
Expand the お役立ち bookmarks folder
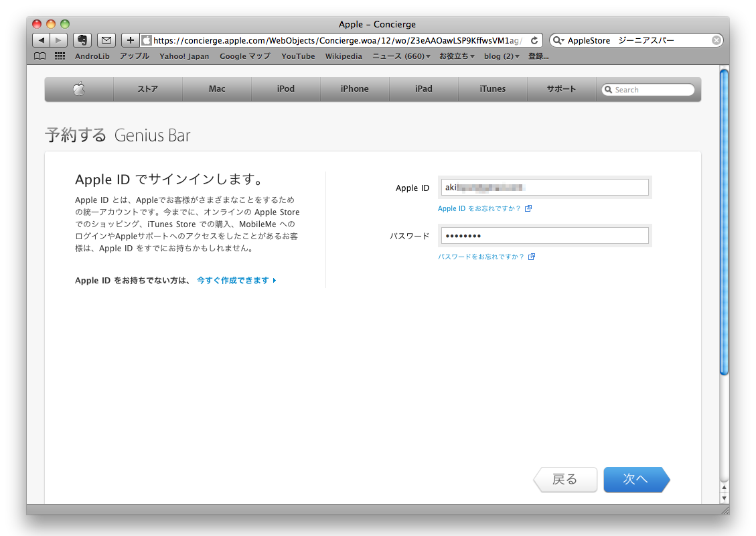coord(457,56)
